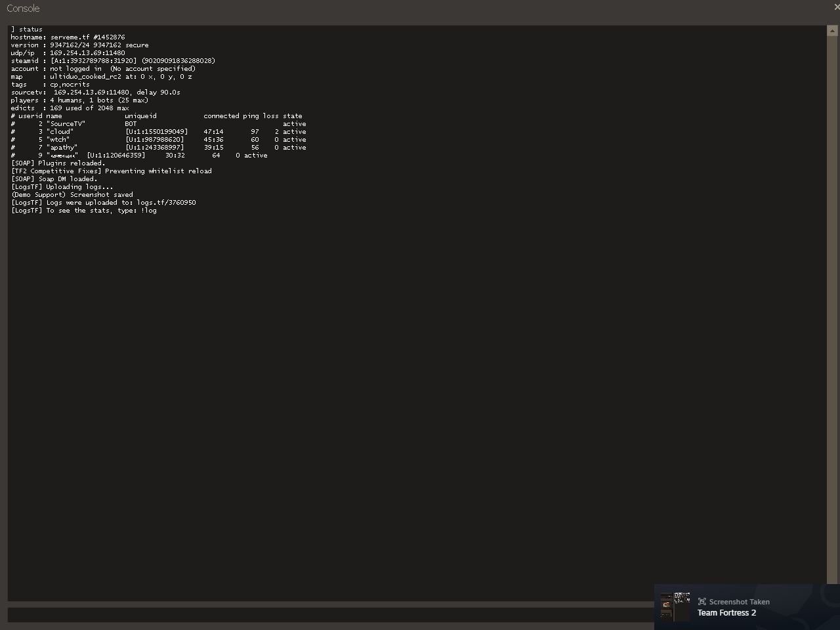Close the Console window
This screenshot has height=630, width=840.
coord(836,7)
